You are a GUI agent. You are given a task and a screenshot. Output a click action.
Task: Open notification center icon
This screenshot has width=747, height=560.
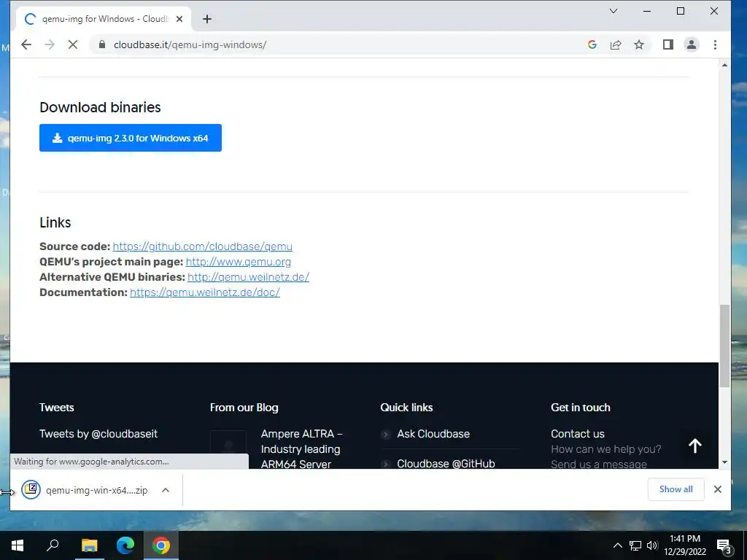point(724,545)
